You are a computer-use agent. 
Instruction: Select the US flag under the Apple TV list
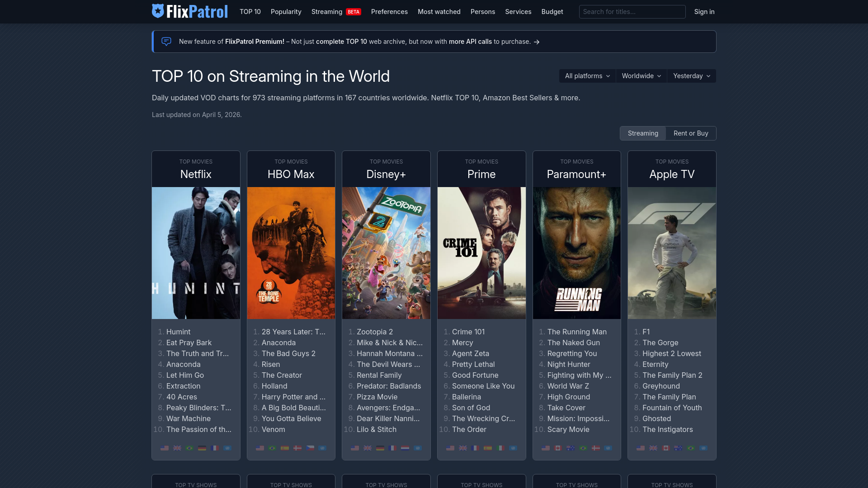(x=641, y=448)
